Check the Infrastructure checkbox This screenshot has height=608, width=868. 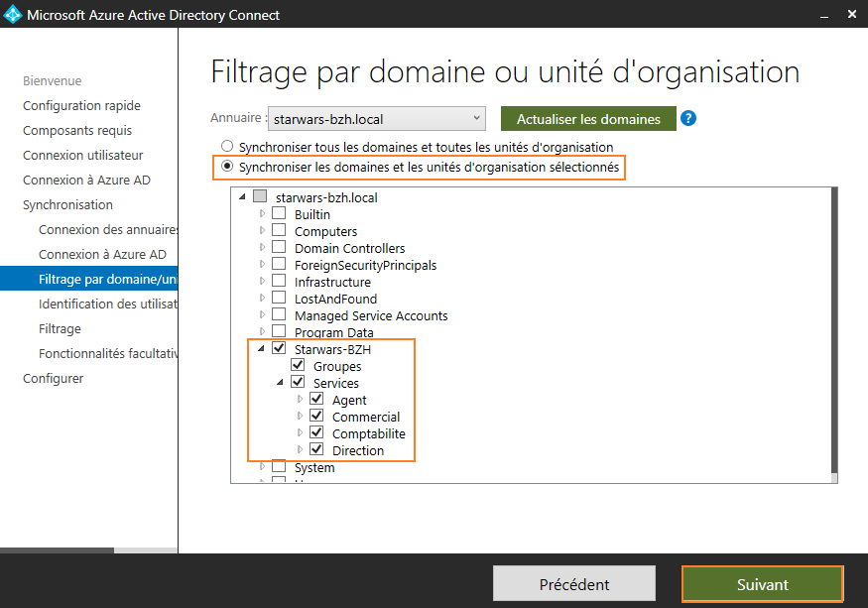click(279, 281)
